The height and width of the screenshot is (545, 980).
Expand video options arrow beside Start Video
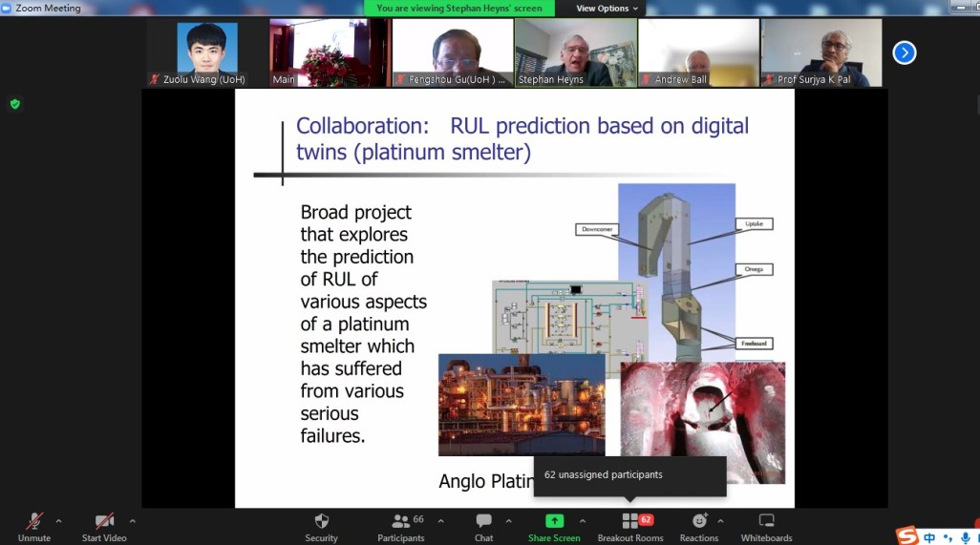[133, 521]
